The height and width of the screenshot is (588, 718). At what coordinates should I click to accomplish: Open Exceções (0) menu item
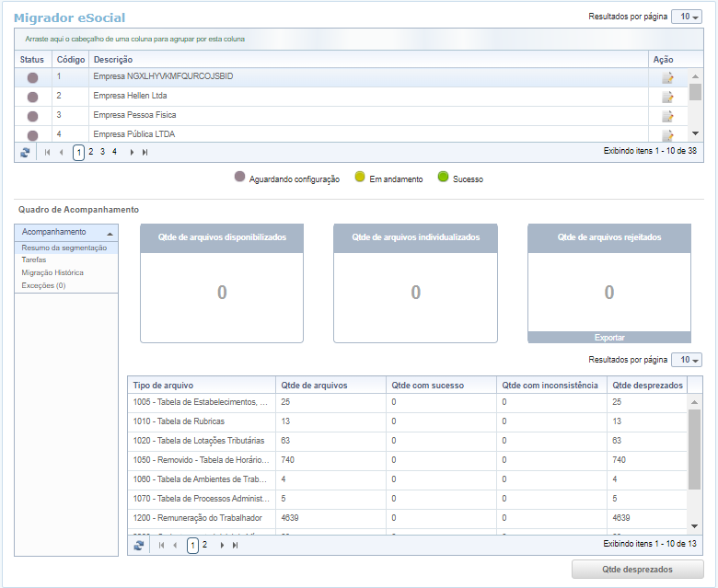[x=43, y=286]
